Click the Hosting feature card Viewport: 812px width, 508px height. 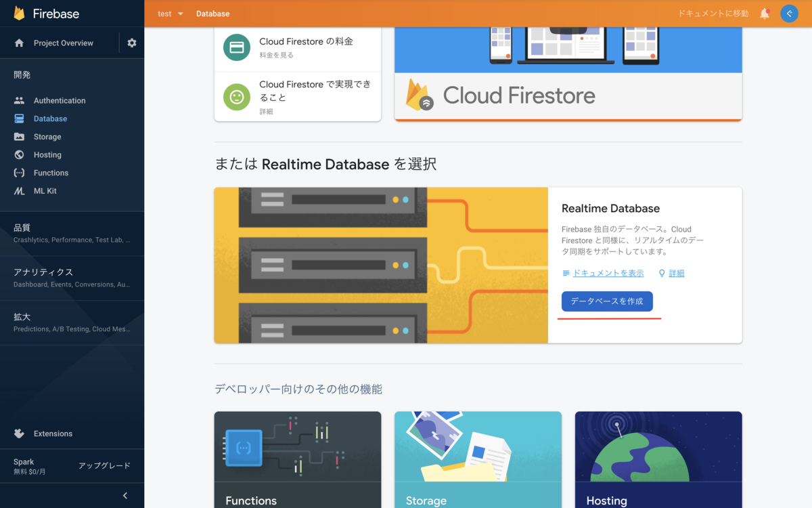(658, 460)
